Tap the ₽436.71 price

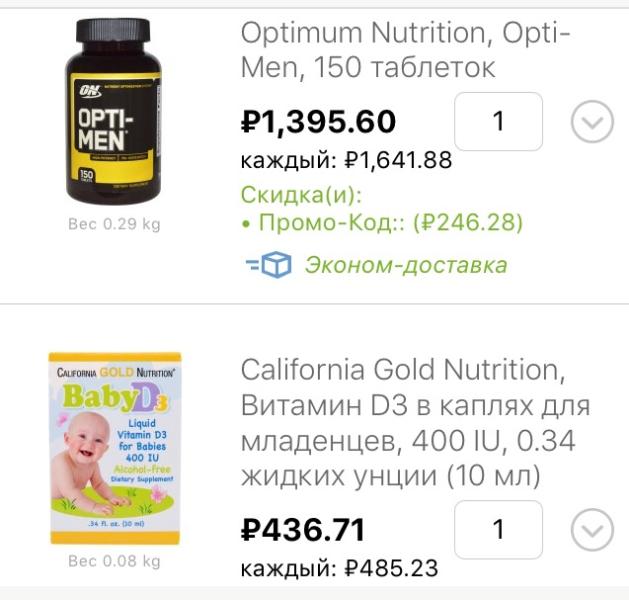click(303, 530)
